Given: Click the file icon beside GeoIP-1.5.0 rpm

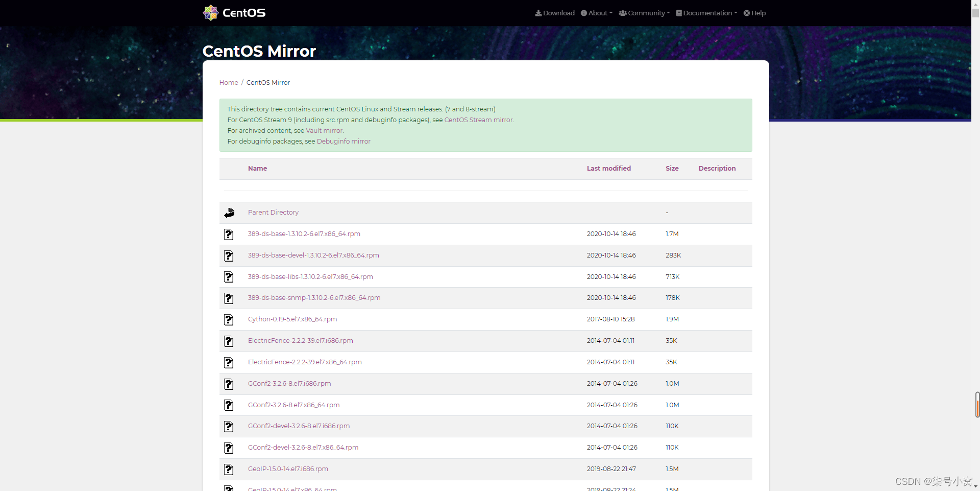Looking at the screenshot, I should [229, 469].
